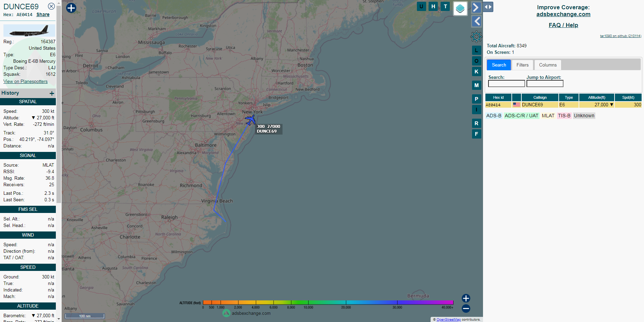Click the TIS-B legend swatch
Image resolution: width=644 pixels, height=322 pixels.
click(x=564, y=116)
